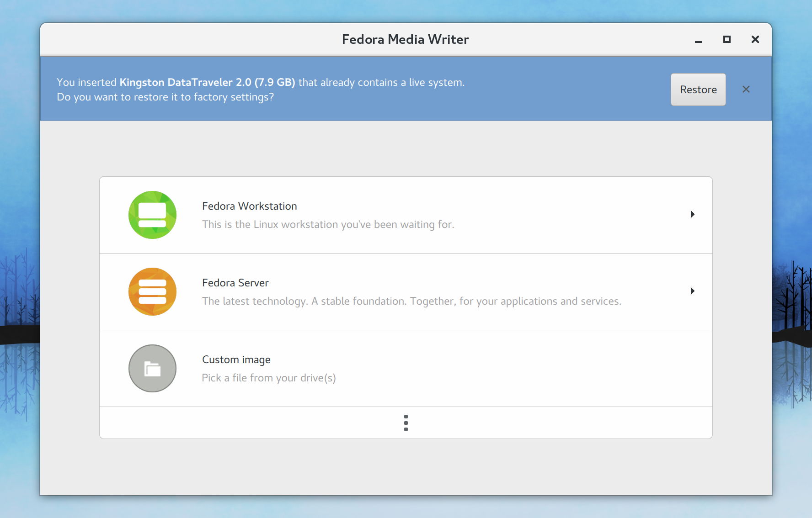The height and width of the screenshot is (518, 812).
Task: Click the Fedora Media Writer window title
Action: pyautogui.click(x=406, y=39)
